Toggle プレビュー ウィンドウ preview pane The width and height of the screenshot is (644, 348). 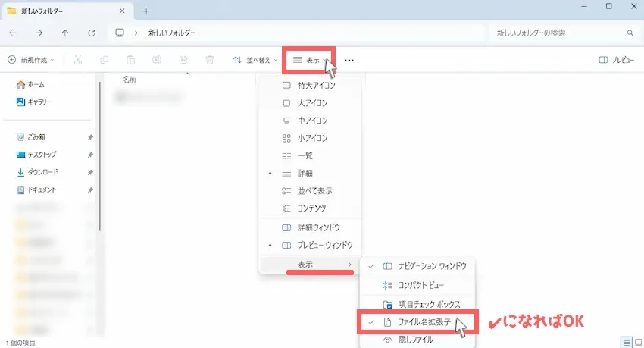pos(310,245)
